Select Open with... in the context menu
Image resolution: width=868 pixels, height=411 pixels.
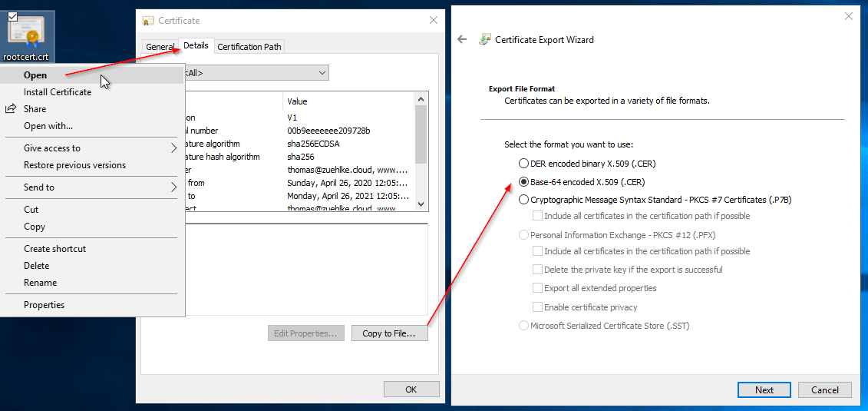[x=92, y=126]
